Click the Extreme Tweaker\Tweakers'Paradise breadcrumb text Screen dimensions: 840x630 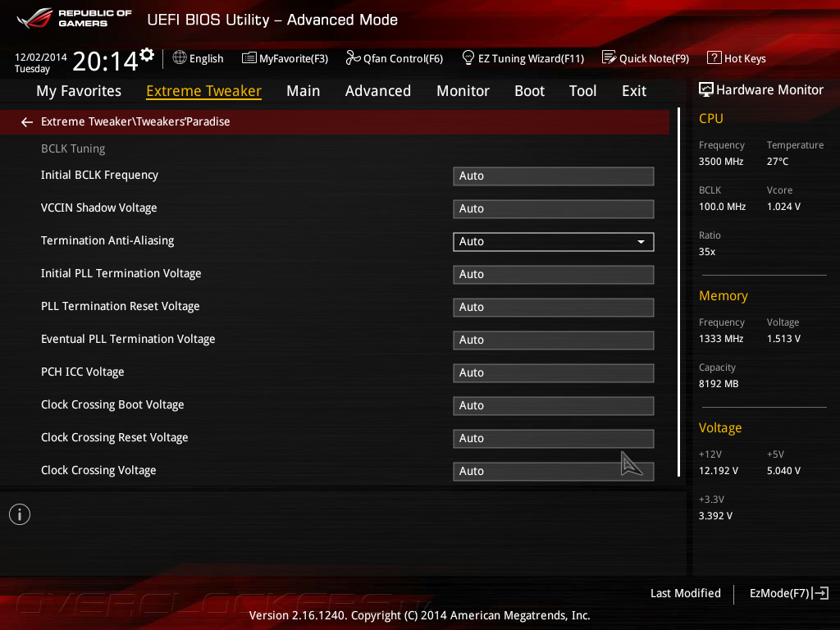click(x=135, y=121)
